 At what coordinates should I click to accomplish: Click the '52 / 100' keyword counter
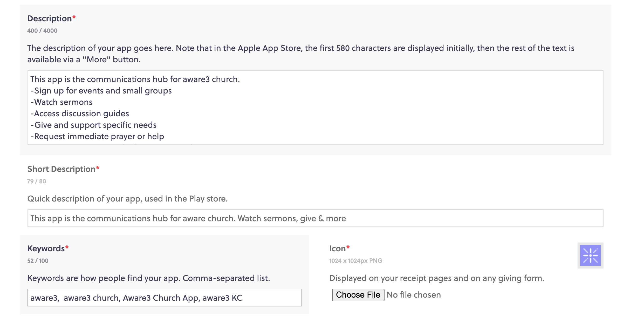(38, 261)
